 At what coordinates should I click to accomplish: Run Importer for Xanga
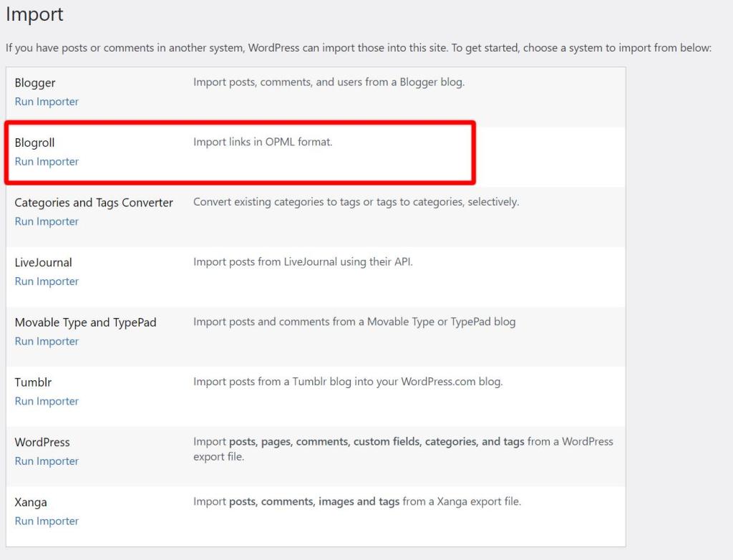coord(47,521)
